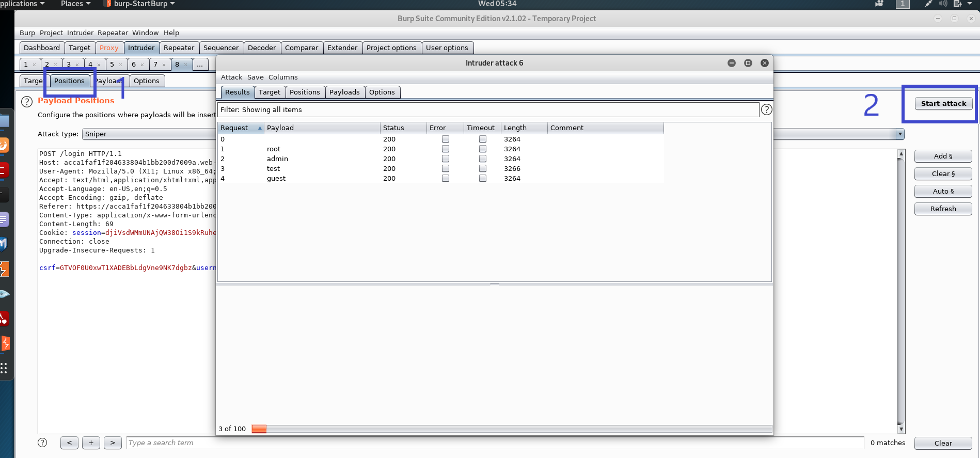Screen dimensions: 980x458
Task: Click the Clear § button
Action: 943,173
